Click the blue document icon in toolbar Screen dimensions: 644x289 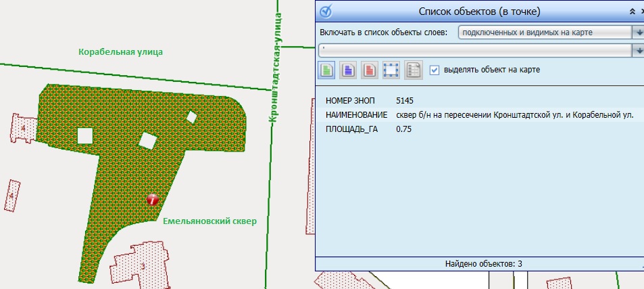[348, 70]
